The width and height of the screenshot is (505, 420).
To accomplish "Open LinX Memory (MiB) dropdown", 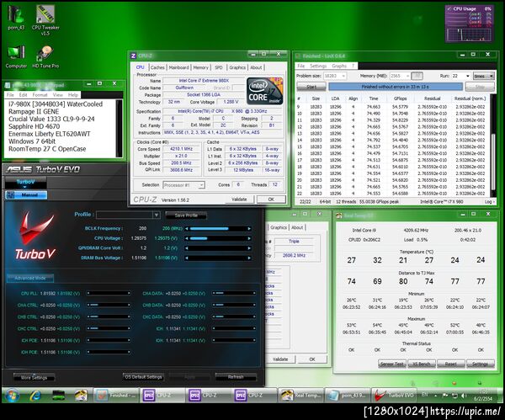I will pos(408,76).
